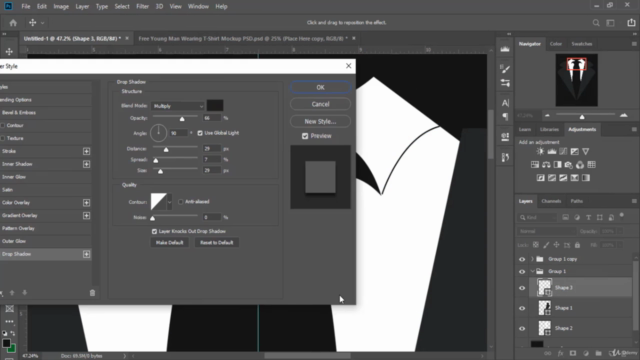
Task: Add another Stroke effect with plus icon
Action: tap(87, 151)
